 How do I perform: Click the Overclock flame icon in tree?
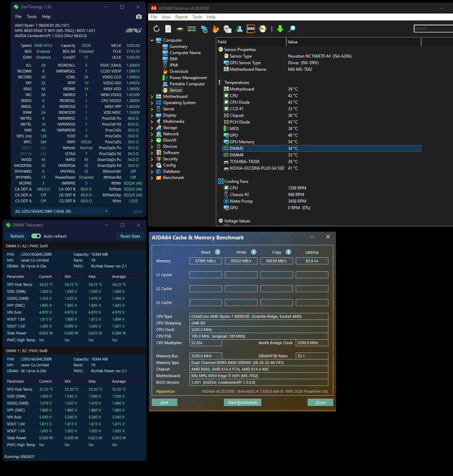(x=165, y=71)
